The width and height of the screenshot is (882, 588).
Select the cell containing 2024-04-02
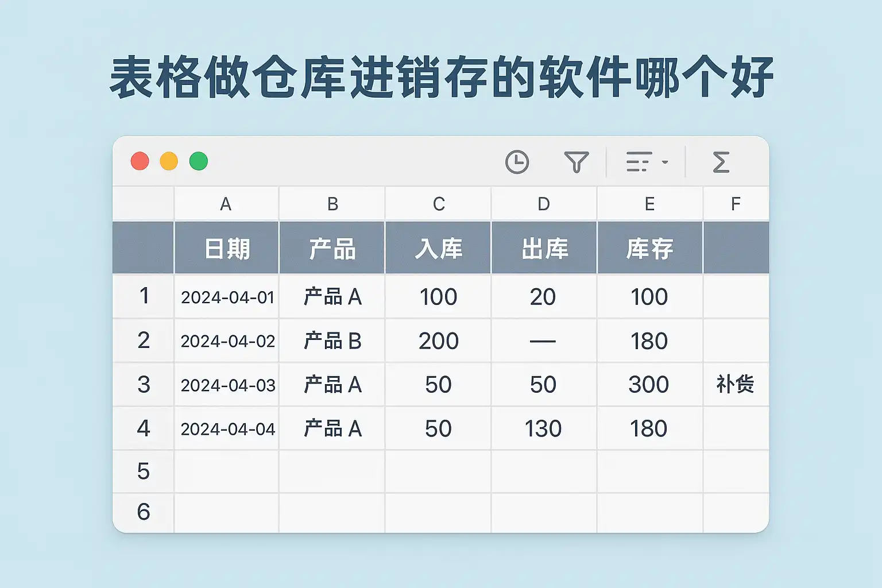click(228, 341)
